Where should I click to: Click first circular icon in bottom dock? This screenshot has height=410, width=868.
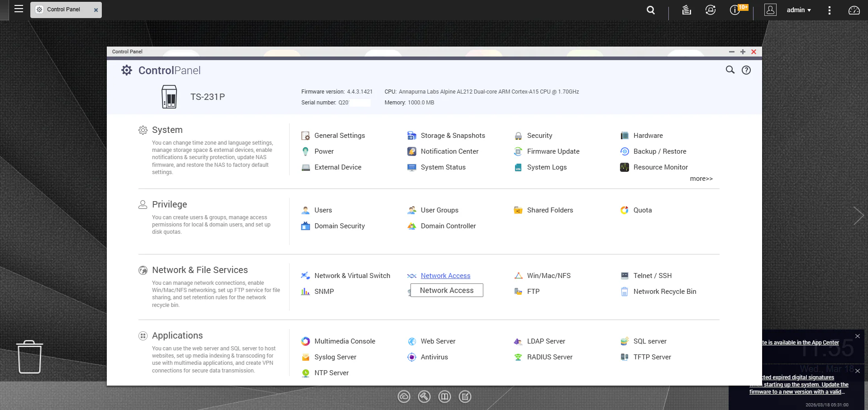tap(404, 397)
